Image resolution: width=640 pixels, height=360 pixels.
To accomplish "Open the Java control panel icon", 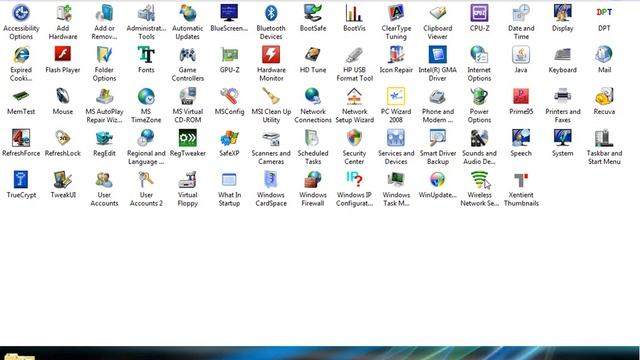I will 521,55.
